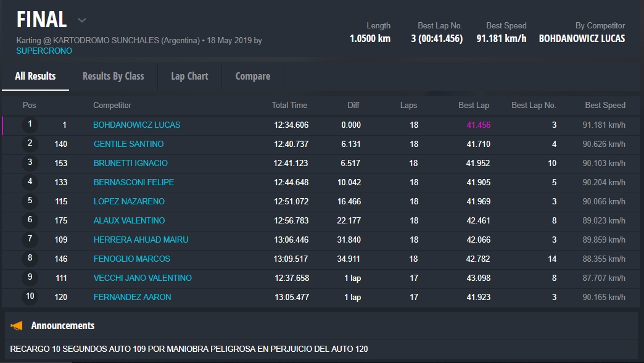This screenshot has width=644, height=363.
Task: Click the position 5 circle badge
Action: [x=30, y=201]
